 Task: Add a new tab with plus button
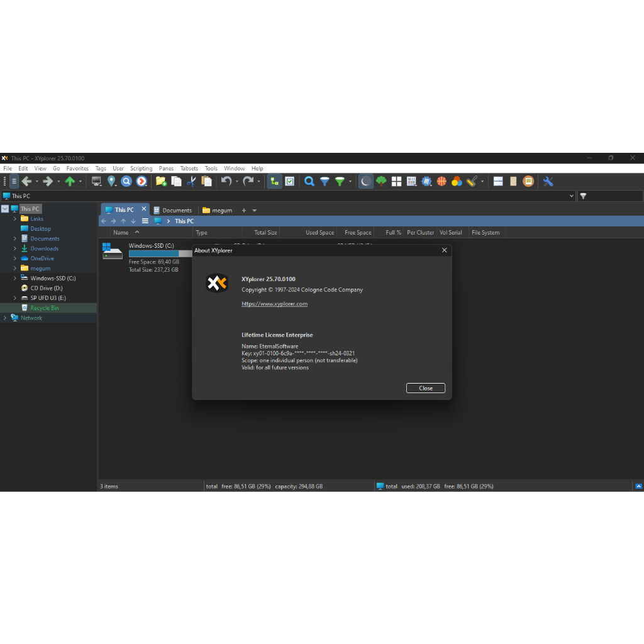pos(244,210)
